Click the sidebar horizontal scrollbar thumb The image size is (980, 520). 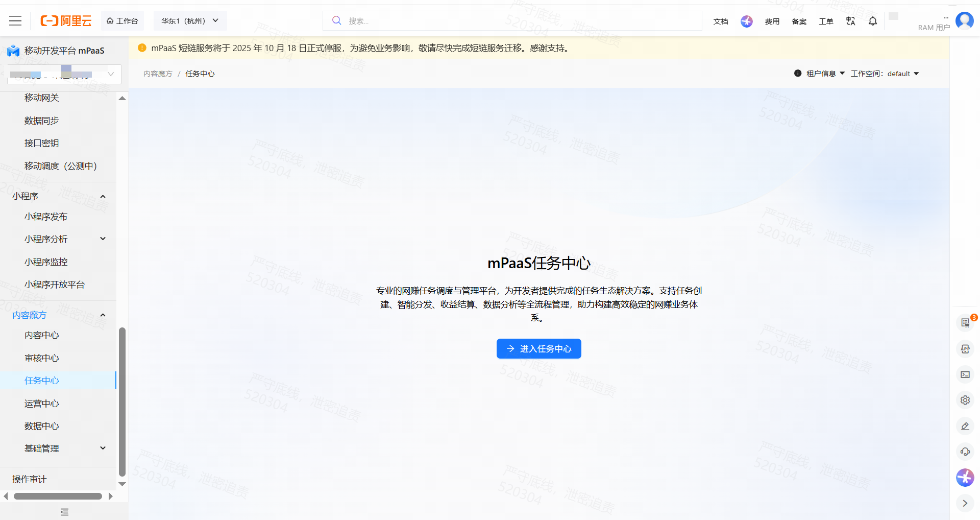click(58, 496)
